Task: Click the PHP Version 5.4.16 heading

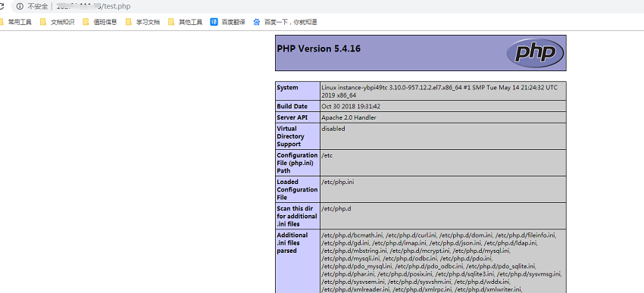Action: coord(319,48)
